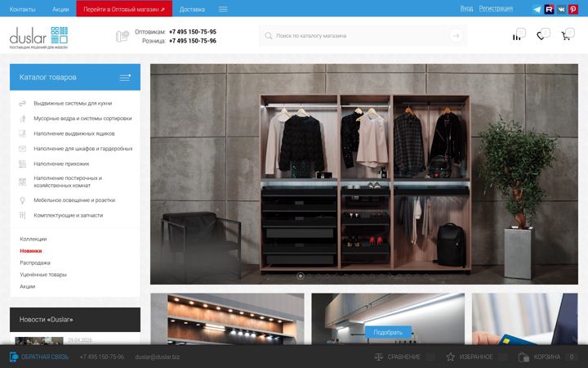Open Избранное in bottom bar
Screen dimensions: 588x368
coord(476,357)
